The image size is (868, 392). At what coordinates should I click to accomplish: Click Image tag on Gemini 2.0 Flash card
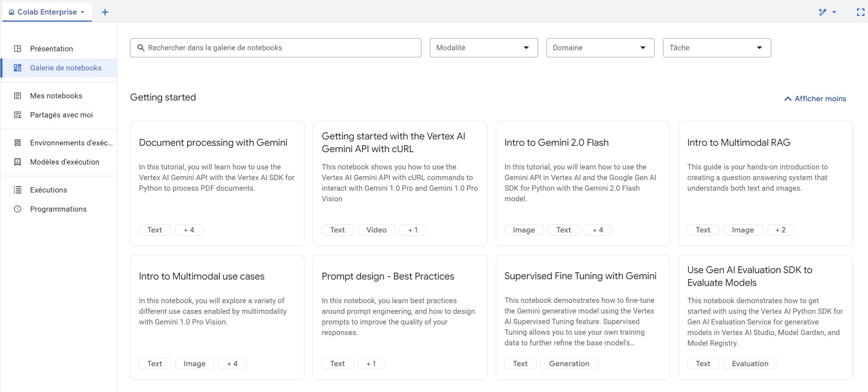point(524,230)
